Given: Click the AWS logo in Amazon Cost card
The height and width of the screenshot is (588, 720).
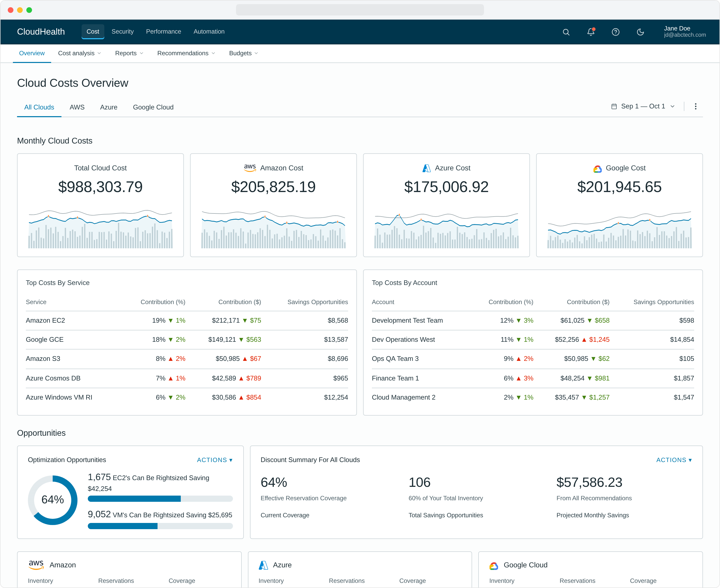Looking at the screenshot, I should (x=250, y=168).
